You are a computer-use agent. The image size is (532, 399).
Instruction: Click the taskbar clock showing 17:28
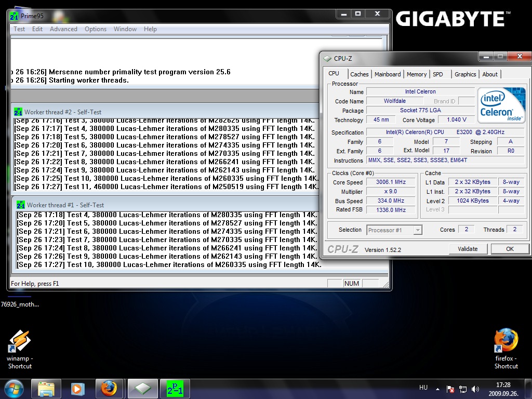tap(503, 389)
